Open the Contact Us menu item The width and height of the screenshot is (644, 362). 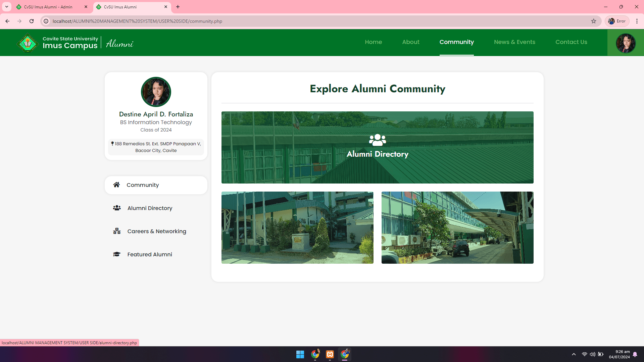(571, 42)
